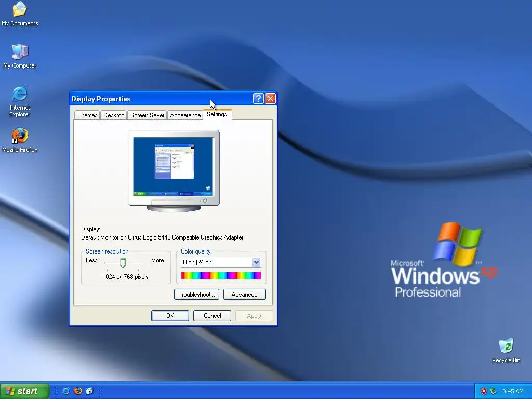Switch to the Screen Saver tab
The height and width of the screenshot is (399, 532).
click(147, 115)
